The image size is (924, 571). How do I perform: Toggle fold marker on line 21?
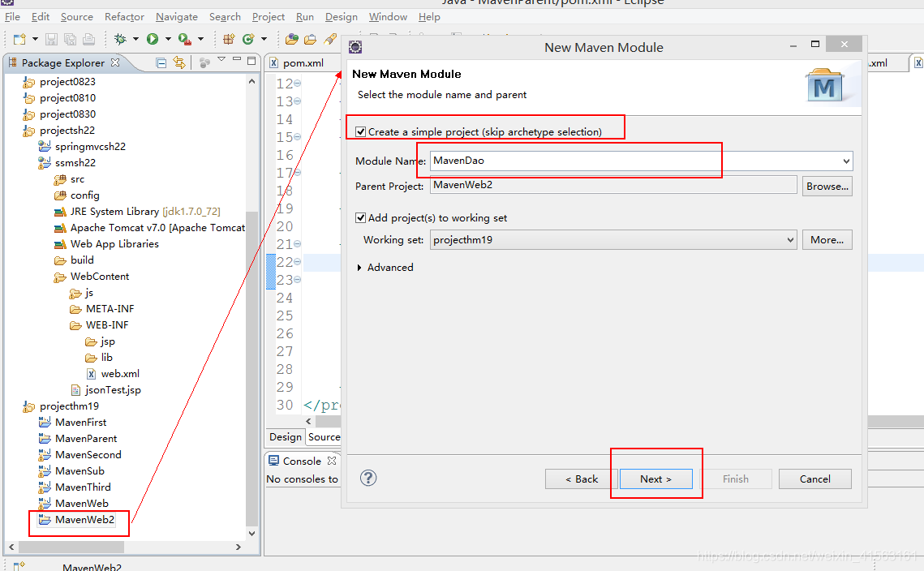pyautogui.click(x=298, y=243)
